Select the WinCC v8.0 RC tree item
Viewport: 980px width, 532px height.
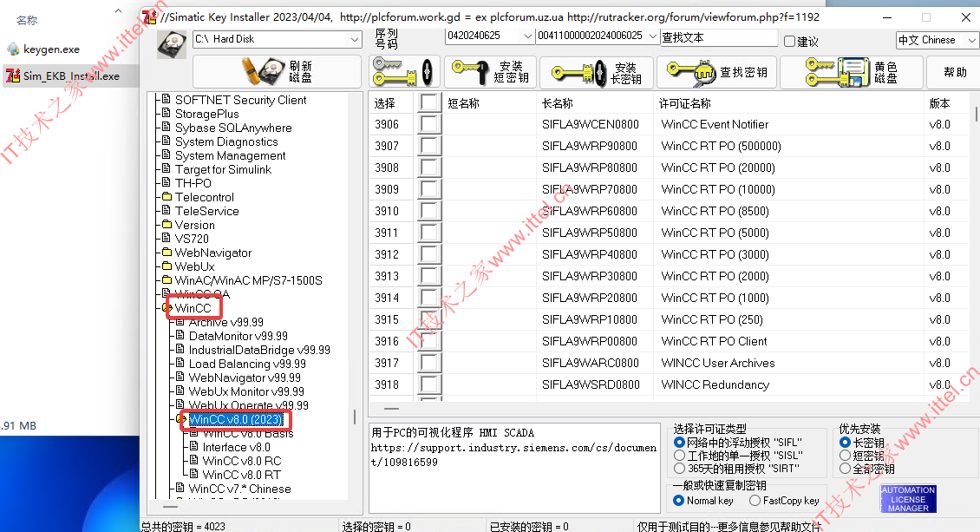(242, 461)
